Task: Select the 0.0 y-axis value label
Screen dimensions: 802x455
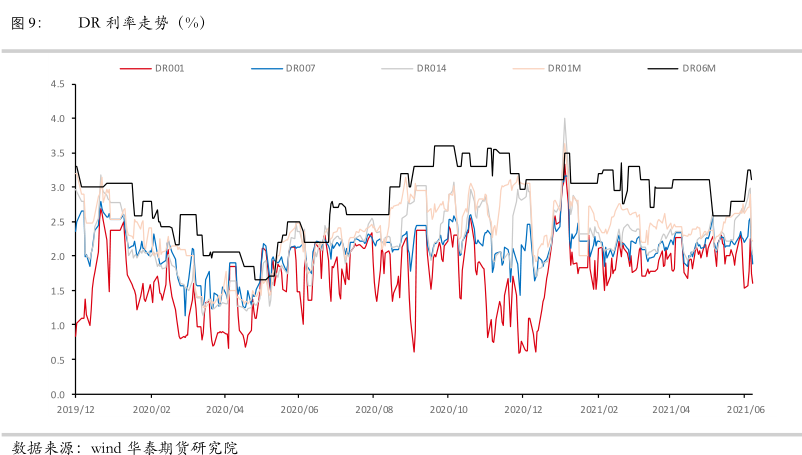Action: coord(57,394)
